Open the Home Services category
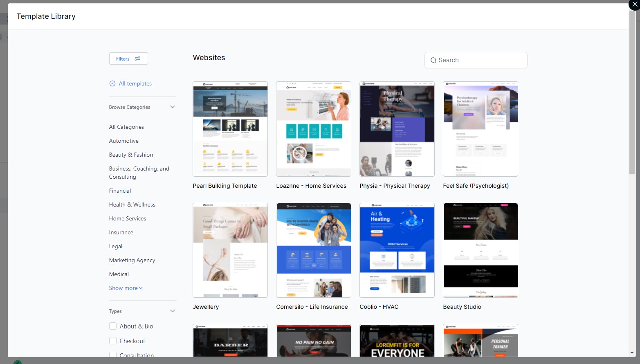The image size is (640, 364). tap(128, 218)
